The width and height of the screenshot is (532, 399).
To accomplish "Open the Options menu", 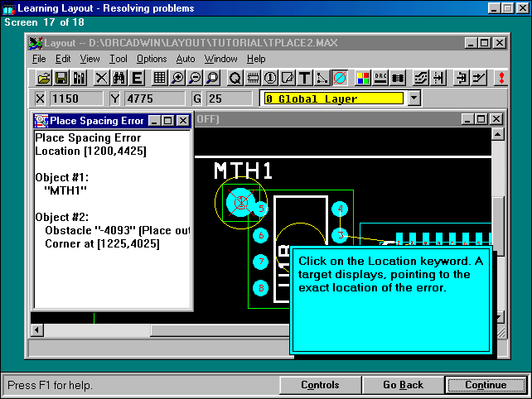I will [152, 59].
